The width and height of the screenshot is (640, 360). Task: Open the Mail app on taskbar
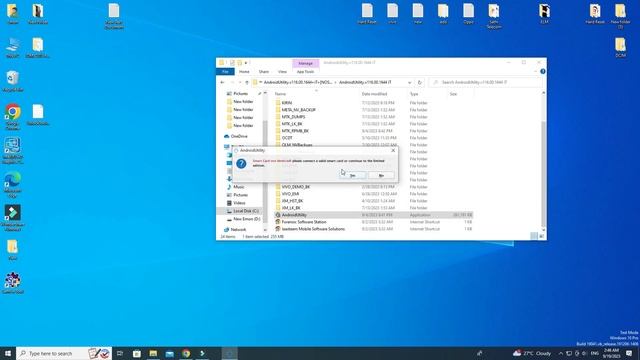pos(169,353)
